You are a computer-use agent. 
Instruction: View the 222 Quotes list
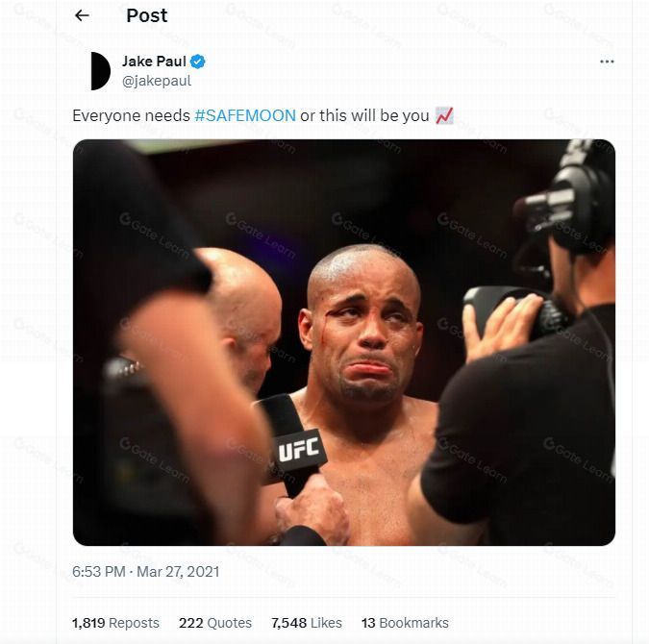pos(215,623)
